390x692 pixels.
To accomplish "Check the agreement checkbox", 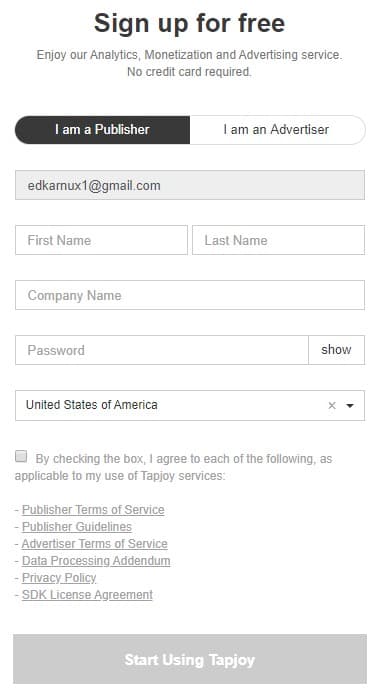I will 21,456.
